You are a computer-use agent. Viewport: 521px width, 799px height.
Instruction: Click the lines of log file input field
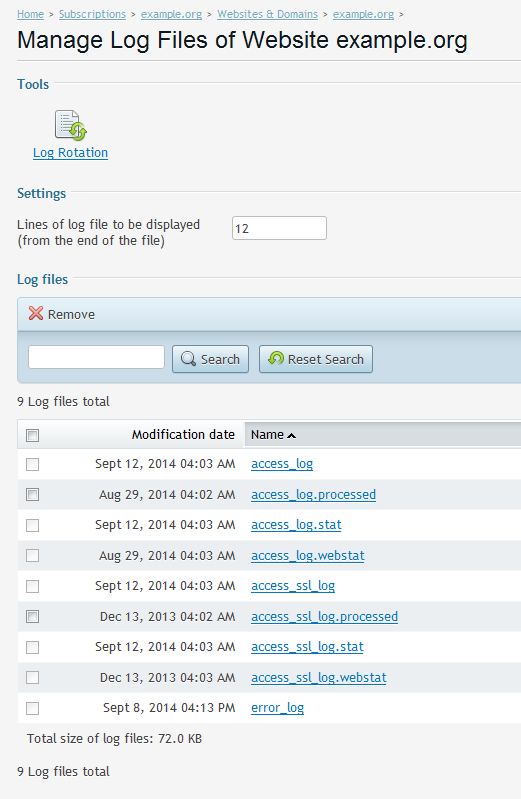279,228
